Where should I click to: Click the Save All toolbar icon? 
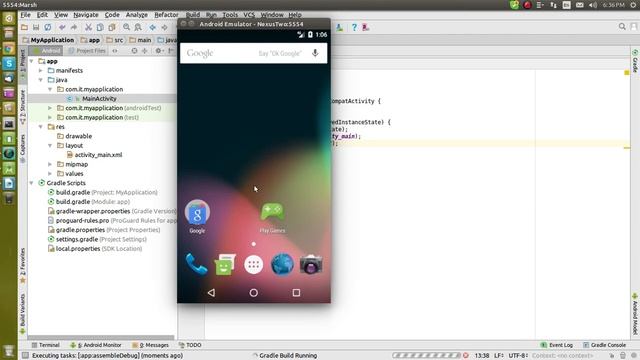[36, 27]
